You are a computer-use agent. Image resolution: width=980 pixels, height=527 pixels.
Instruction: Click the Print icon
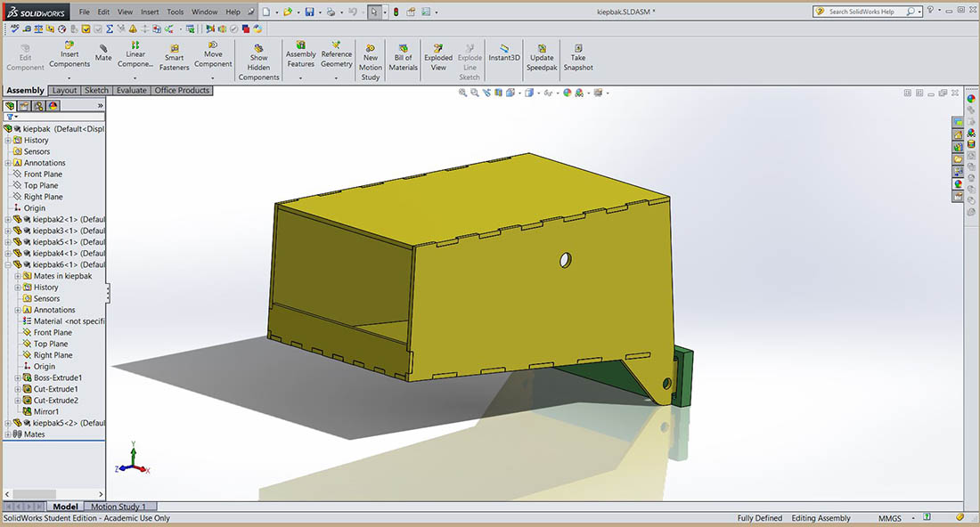pos(331,12)
